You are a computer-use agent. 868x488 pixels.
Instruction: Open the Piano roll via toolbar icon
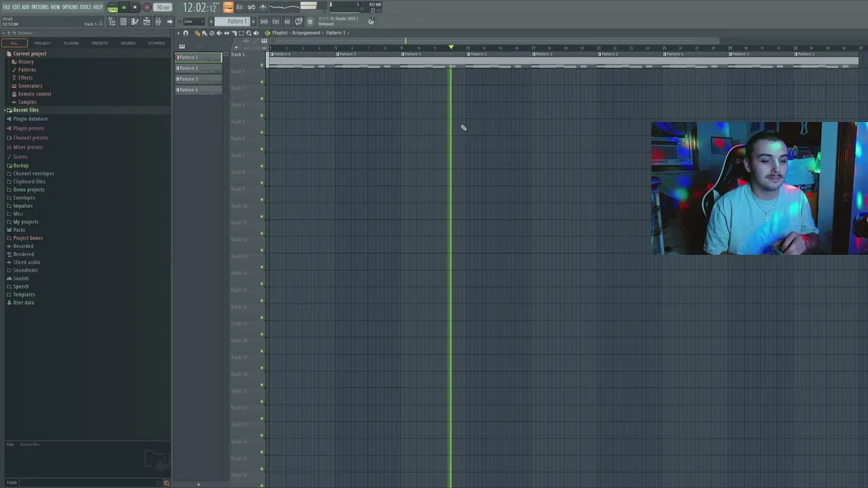(x=135, y=22)
